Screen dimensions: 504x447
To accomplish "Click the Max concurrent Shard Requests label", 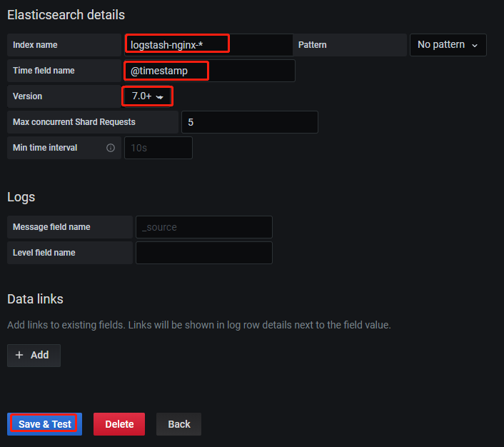I will click(x=74, y=122).
